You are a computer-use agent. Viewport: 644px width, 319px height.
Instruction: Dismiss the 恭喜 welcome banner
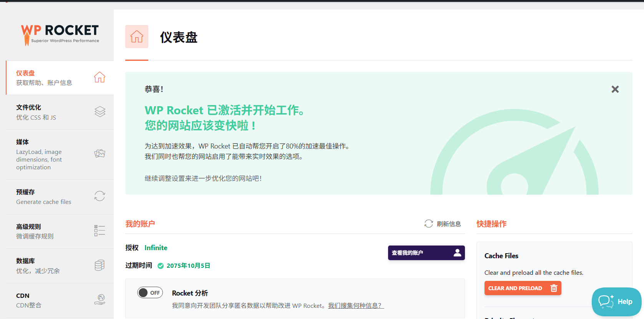615,89
